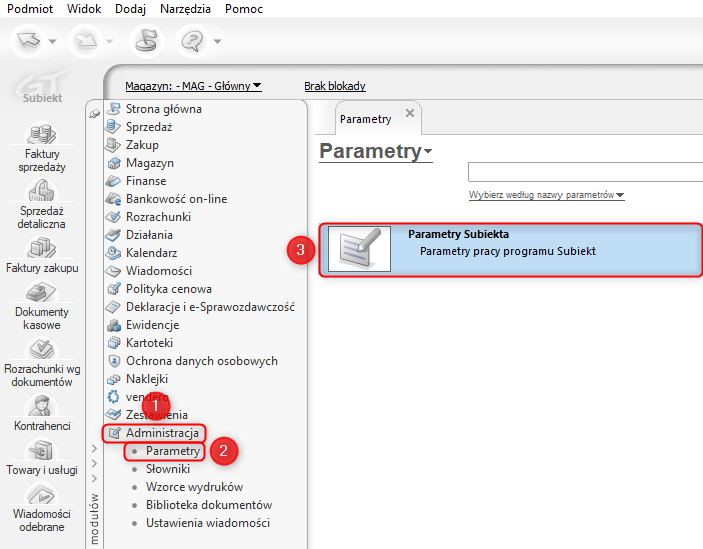
Task: Select Parametry Subiekta list entry
Action: pos(511,250)
